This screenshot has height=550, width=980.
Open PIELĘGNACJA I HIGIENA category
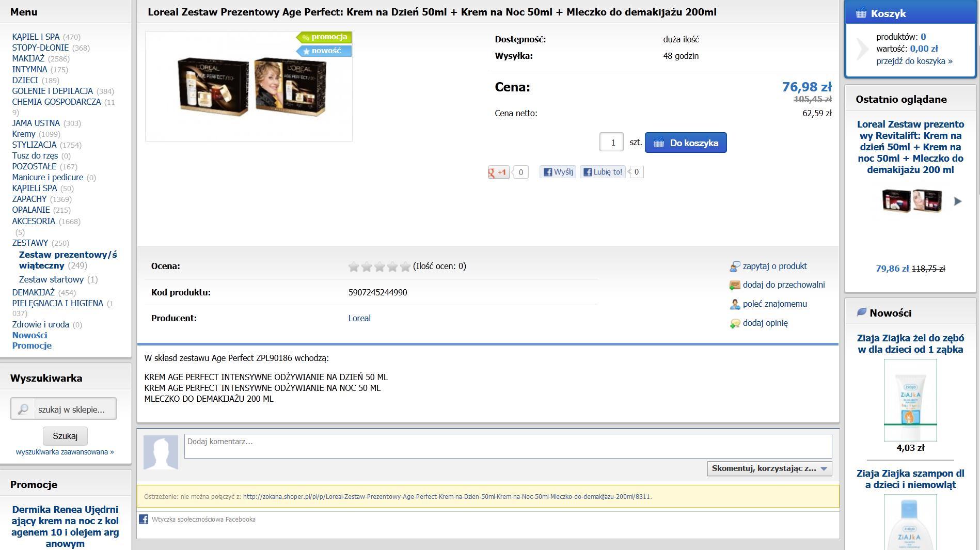pos(58,303)
